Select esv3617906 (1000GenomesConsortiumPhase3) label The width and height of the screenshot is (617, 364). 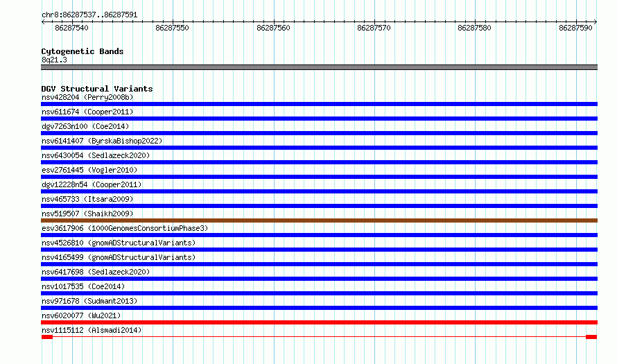click(125, 228)
